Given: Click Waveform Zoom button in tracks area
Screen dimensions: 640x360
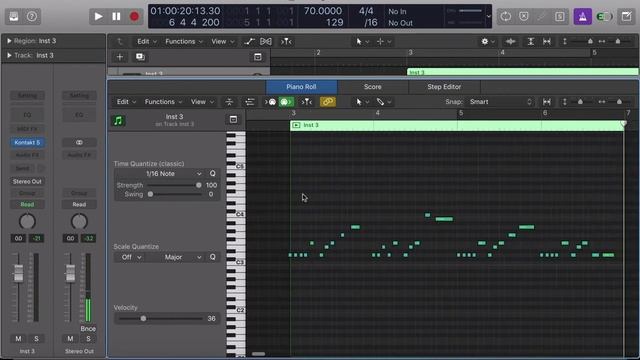Looking at the screenshot, I should tap(510, 41).
